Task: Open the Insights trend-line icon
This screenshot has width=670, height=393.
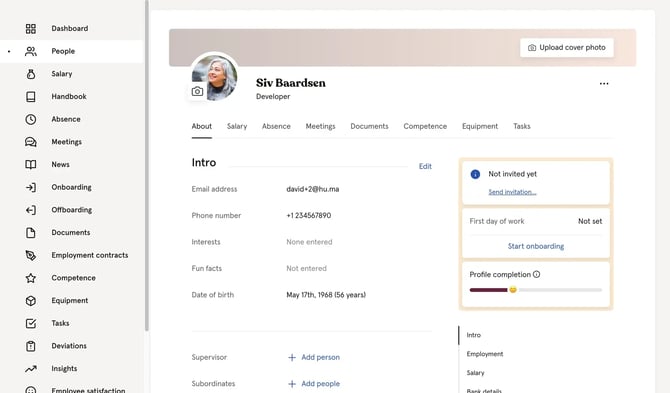Action: pyautogui.click(x=31, y=369)
